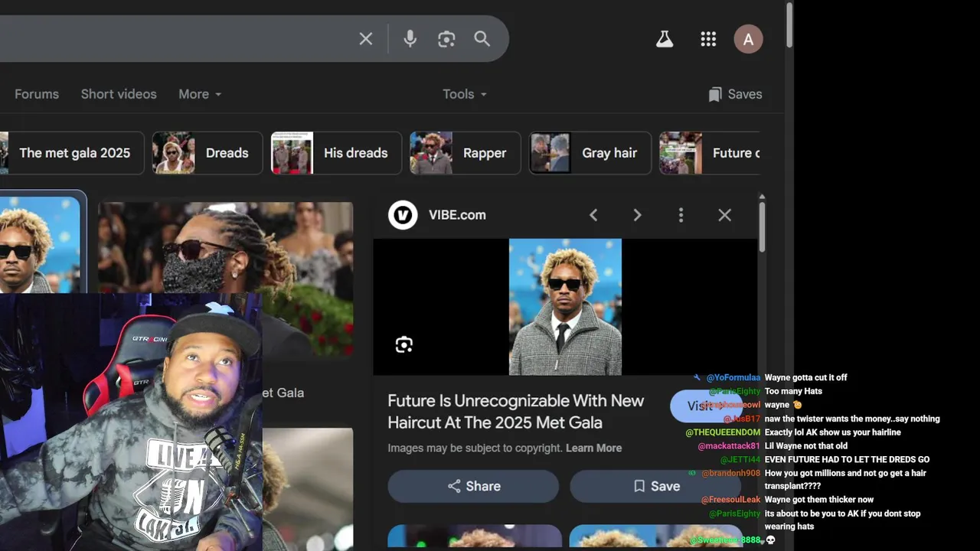Close the VIBE.com image preview panel

point(724,216)
